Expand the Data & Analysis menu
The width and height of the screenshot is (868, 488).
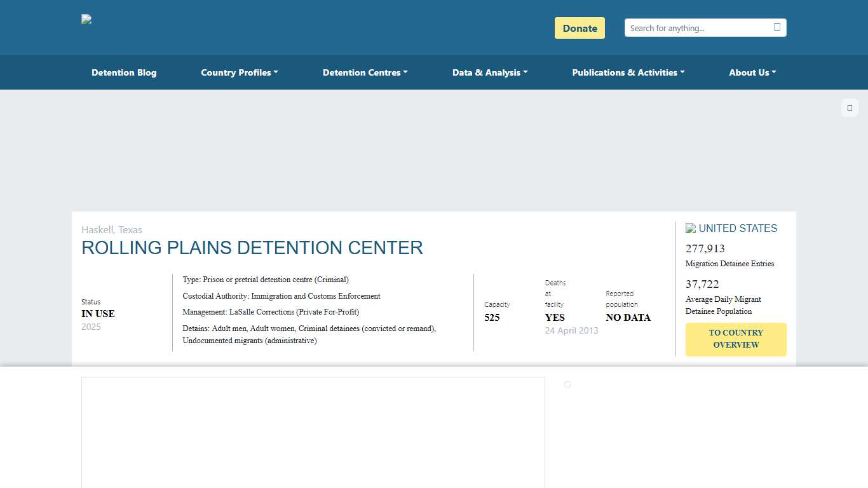489,72
